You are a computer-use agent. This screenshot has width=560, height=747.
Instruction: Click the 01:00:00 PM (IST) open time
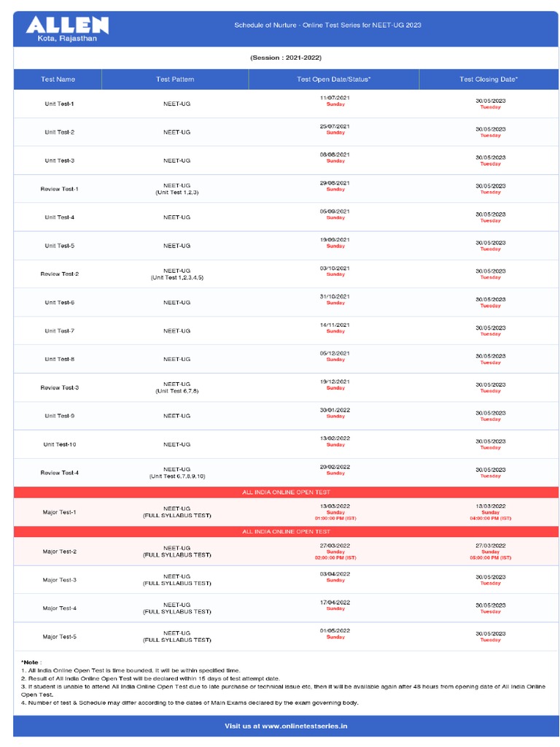335,519
